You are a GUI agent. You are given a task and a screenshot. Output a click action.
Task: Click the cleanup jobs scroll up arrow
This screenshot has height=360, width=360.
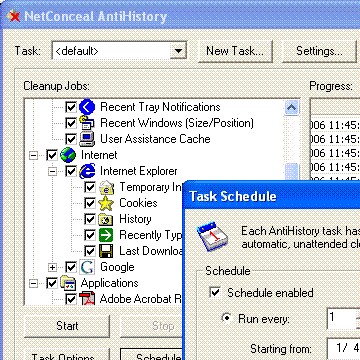[292, 107]
